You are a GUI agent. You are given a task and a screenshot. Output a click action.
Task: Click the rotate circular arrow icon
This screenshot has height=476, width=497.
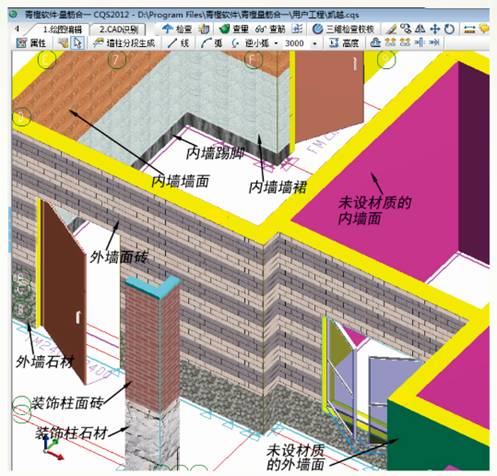click(450, 29)
